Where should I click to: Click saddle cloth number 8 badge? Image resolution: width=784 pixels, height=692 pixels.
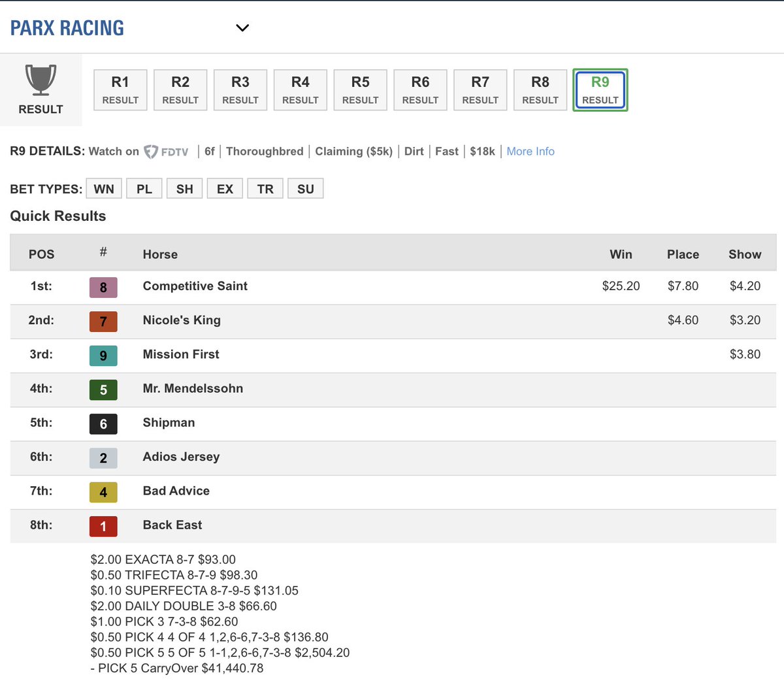103,288
